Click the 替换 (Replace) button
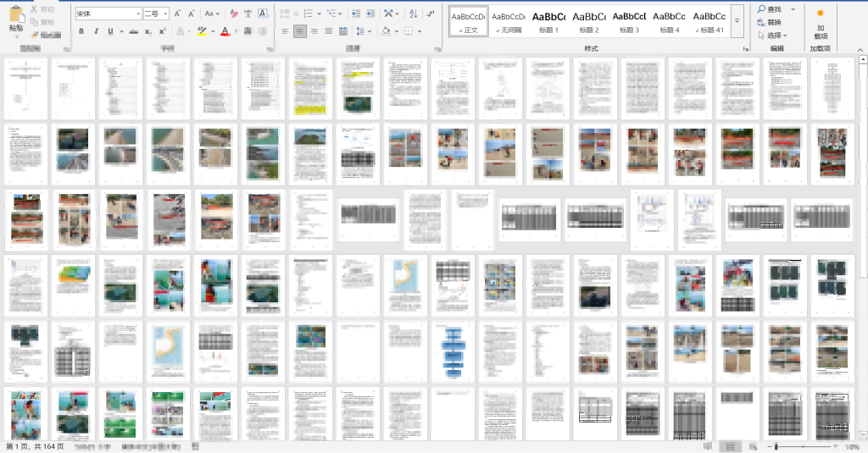This screenshot has height=453, width=868. pos(771,22)
